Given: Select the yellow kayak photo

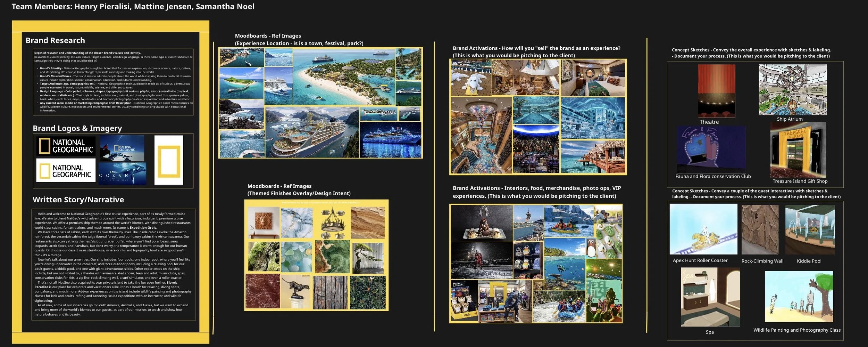Looking at the screenshot, I should pyautogui.click(x=569, y=221).
